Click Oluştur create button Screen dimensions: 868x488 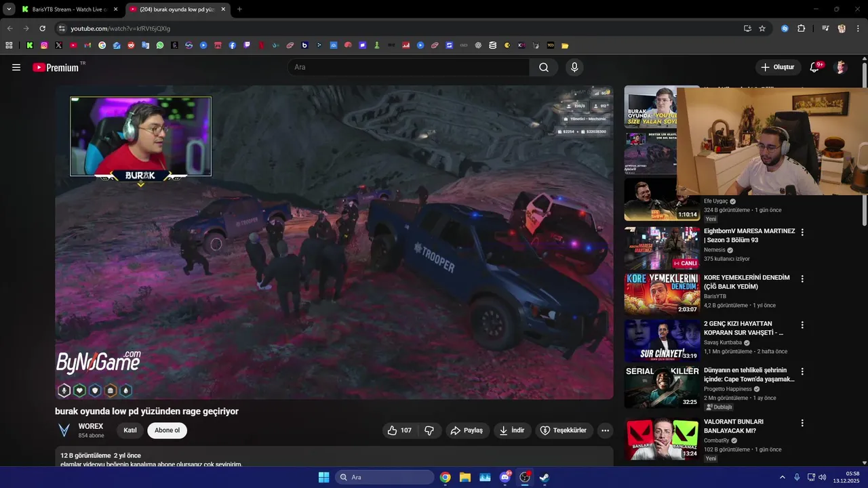pos(777,67)
